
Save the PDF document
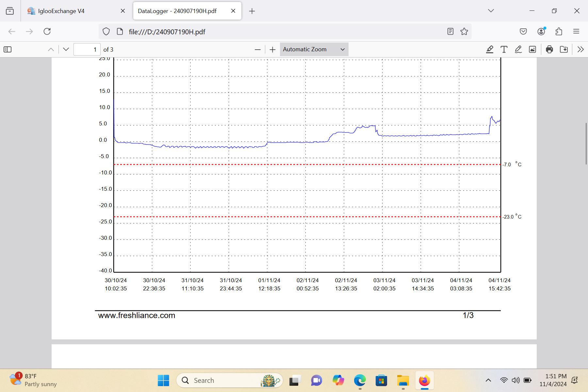click(564, 50)
